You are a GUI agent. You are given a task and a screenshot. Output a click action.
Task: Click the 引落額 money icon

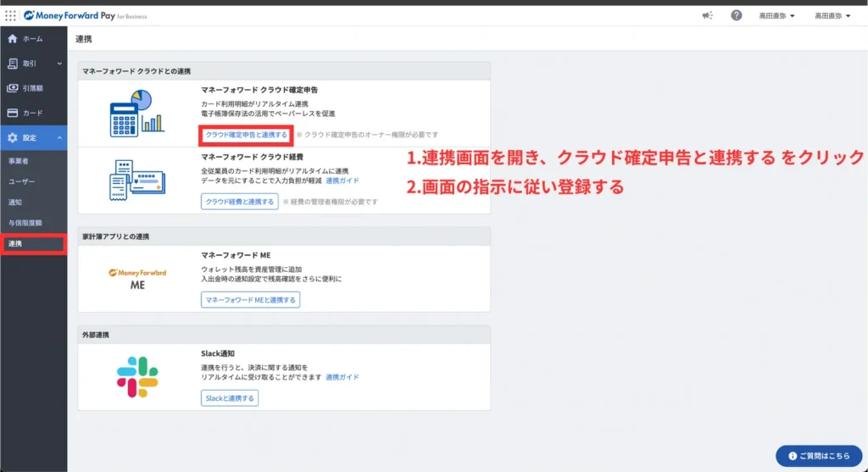(x=12, y=88)
